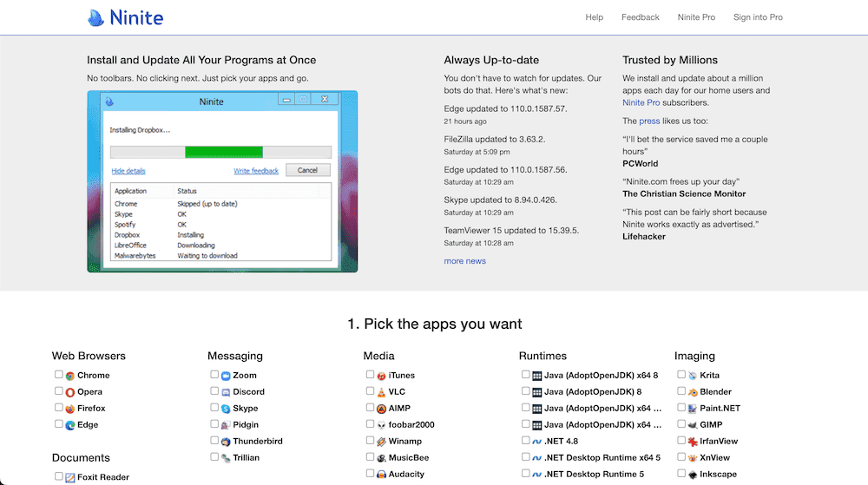Viewport: 868px width, 485px height.
Task: Click 'The Christian Science Monitor' text
Action: coord(684,194)
